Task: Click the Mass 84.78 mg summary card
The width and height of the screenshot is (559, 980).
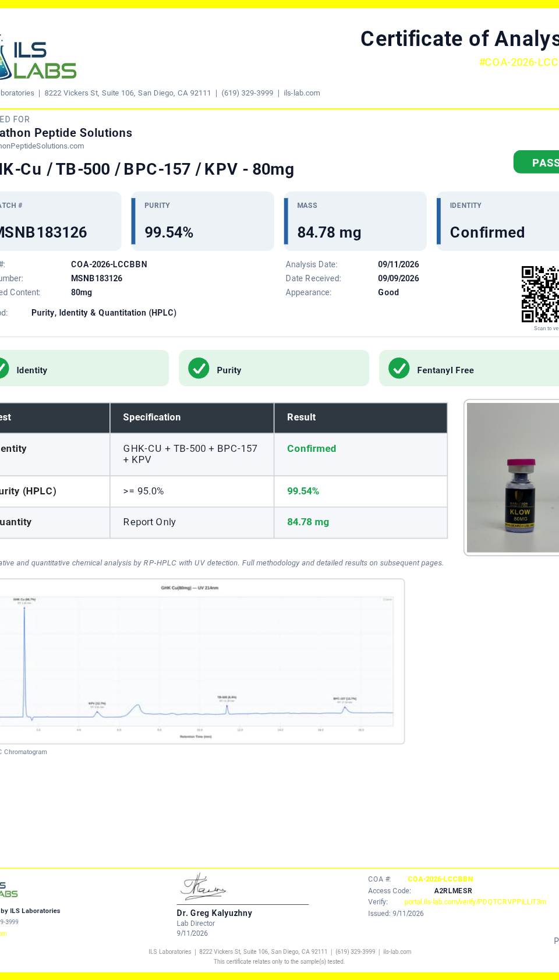Action: click(x=355, y=221)
